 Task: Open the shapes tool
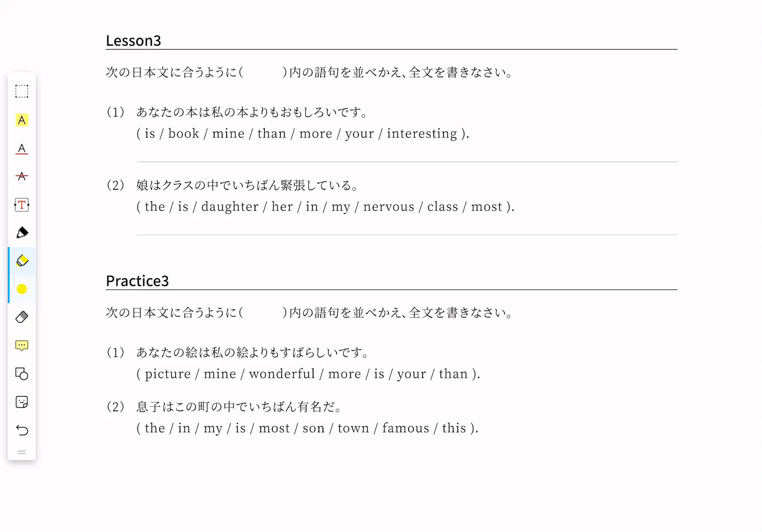[22, 374]
